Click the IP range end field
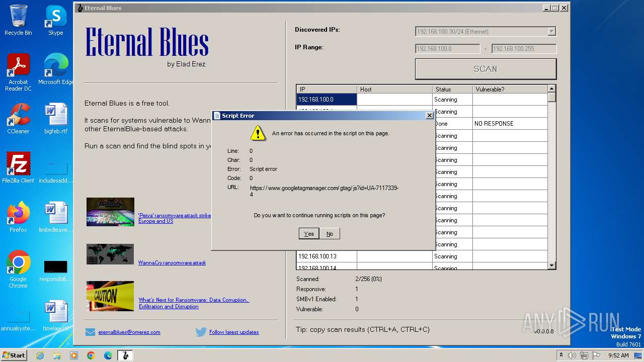The width and height of the screenshot is (644, 362). (x=524, y=49)
